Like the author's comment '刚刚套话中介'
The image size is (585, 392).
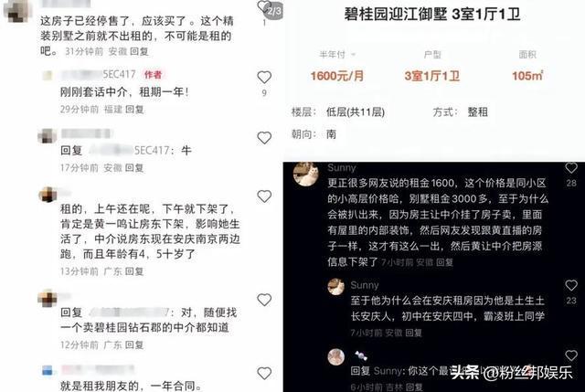pos(264,77)
